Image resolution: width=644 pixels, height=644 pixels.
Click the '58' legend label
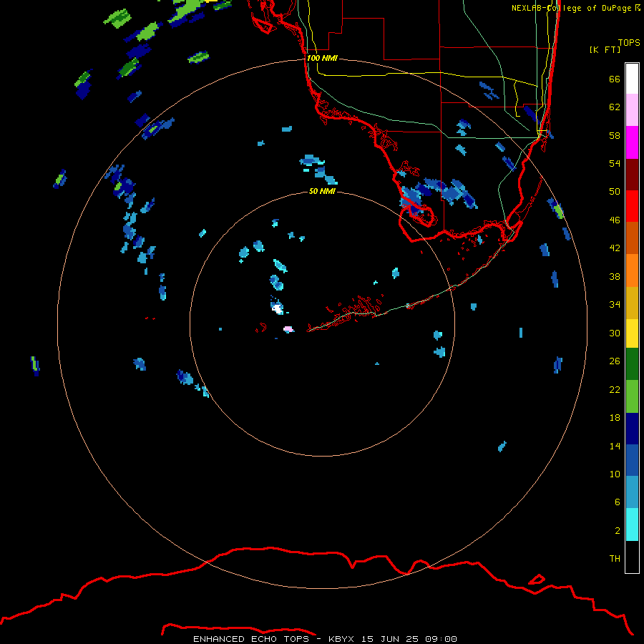[615, 135]
